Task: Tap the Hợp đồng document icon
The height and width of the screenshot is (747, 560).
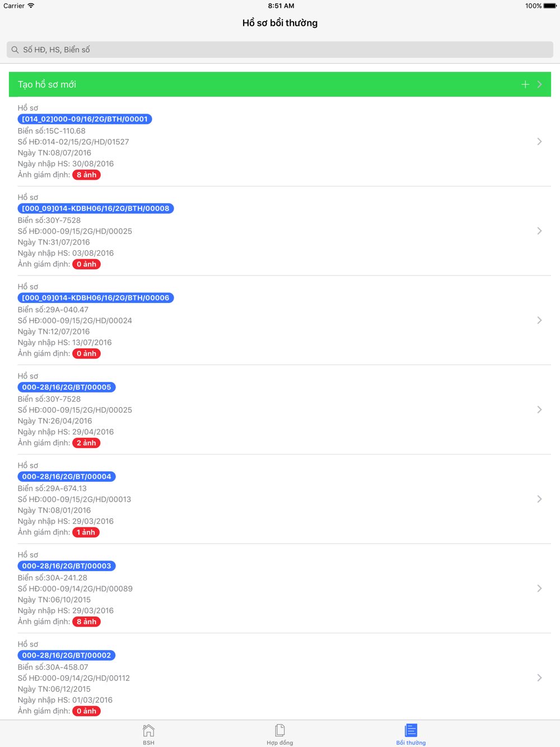Action: pyautogui.click(x=280, y=730)
